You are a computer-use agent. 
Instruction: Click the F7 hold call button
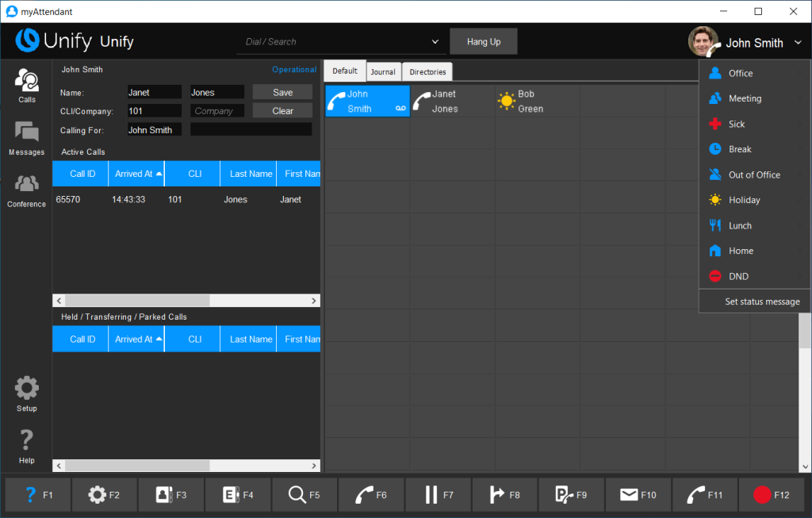439,494
